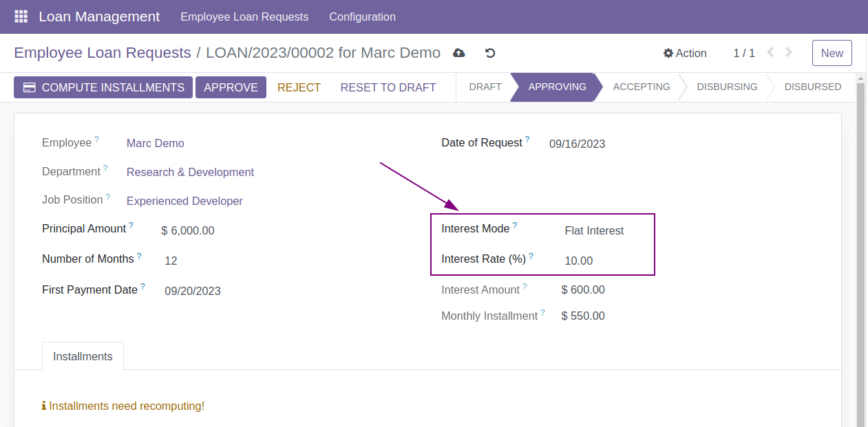
Task: Open the Action gear menu
Action: pyautogui.click(x=685, y=52)
